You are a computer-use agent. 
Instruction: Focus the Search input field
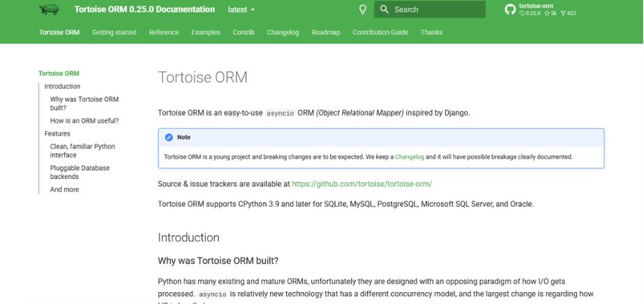430,10
